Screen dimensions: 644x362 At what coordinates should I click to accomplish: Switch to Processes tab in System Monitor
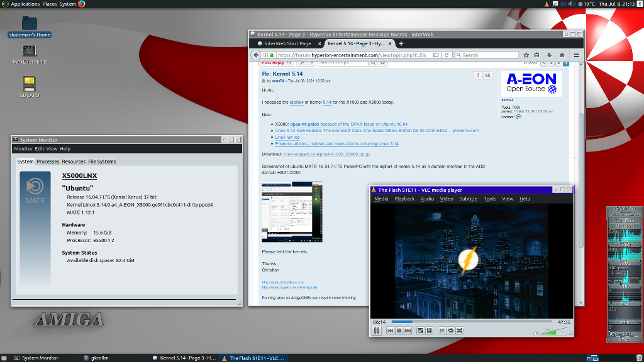tap(48, 162)
